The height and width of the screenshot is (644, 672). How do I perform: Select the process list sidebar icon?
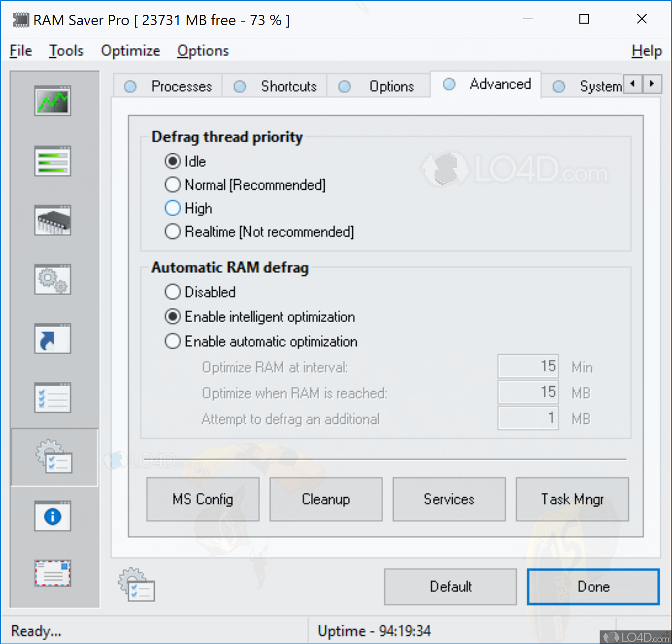point(52,161)
